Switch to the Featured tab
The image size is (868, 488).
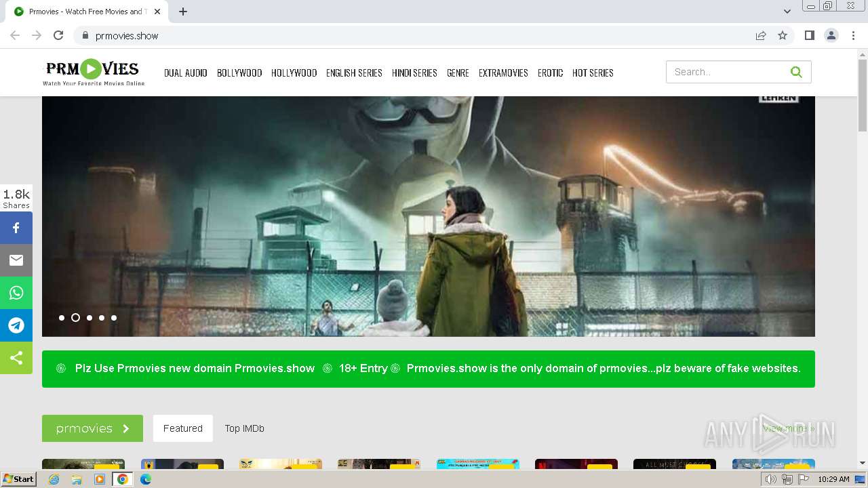[x=183, y=428]
